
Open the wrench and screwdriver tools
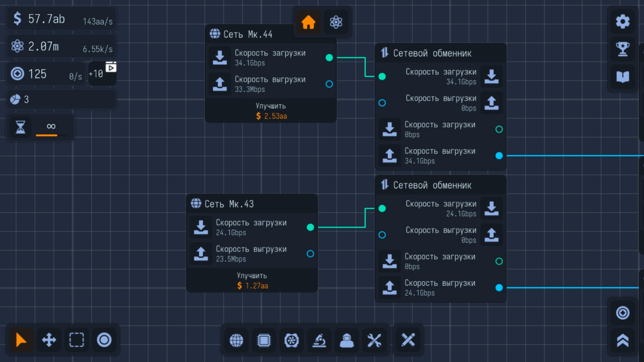pyautogui.click(x=374, y=341)
